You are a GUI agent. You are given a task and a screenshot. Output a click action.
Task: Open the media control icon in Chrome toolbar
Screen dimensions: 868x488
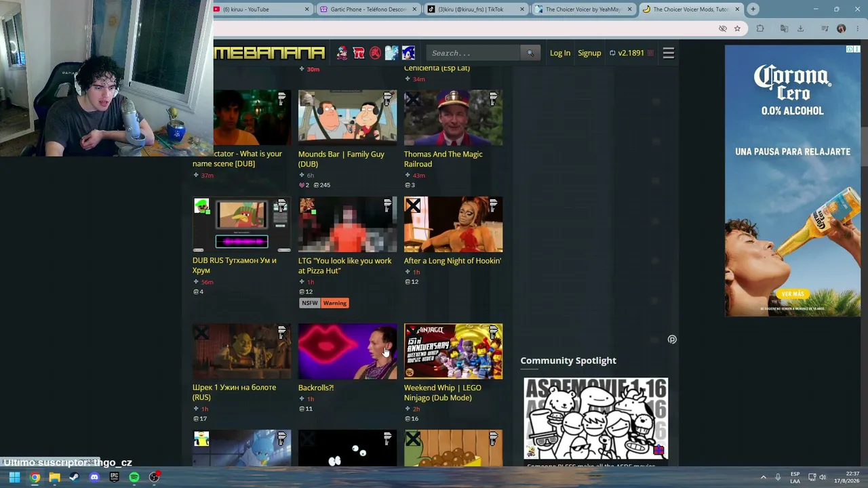[825, 28]
